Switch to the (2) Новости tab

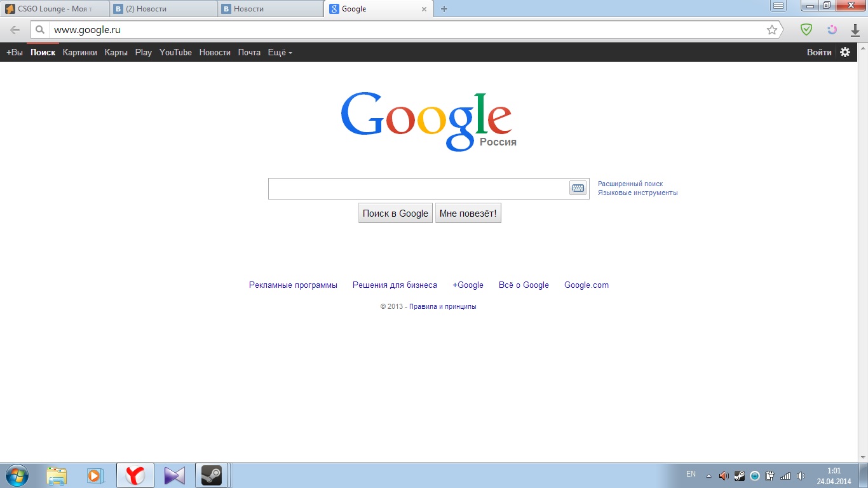164,9
